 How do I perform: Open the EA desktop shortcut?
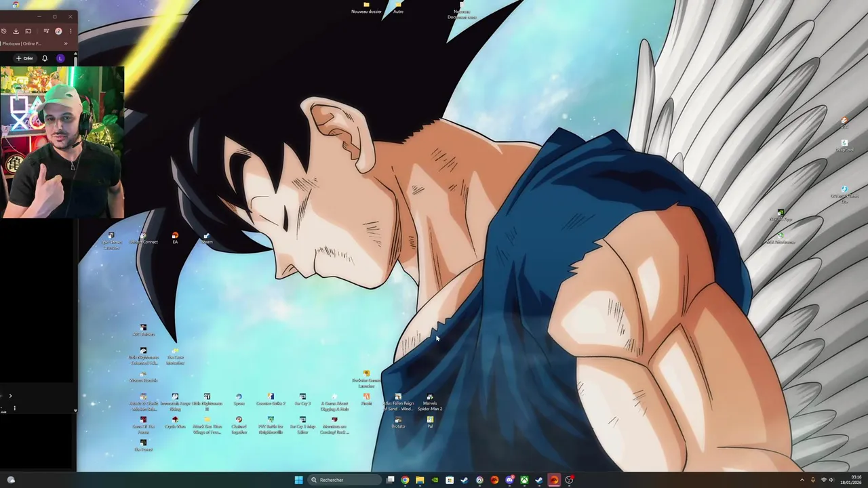pyautogui.click(x=175, y=239)
